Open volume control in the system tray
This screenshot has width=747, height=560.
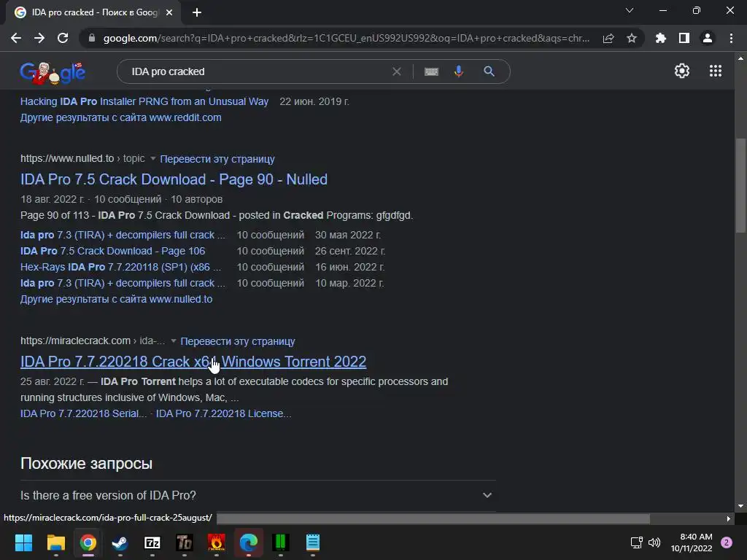(654, 542)
